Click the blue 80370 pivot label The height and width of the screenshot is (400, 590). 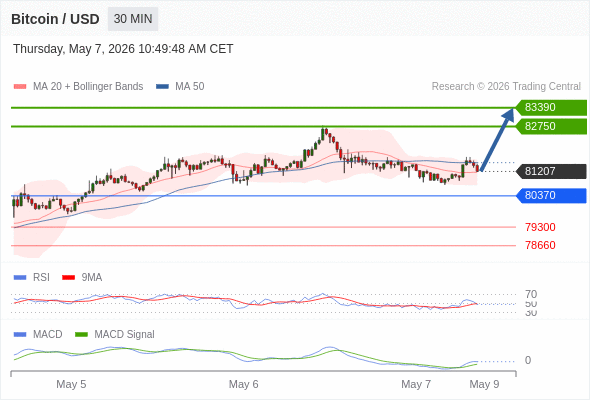(551, 195)
